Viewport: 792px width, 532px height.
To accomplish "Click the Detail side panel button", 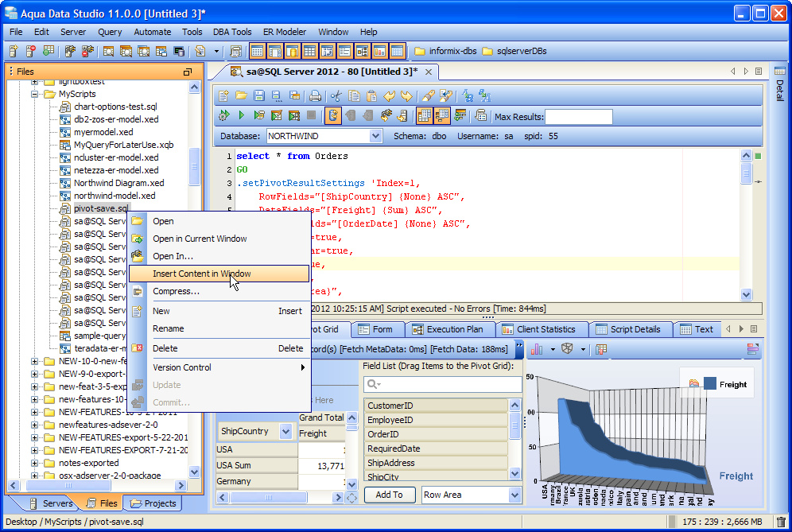I will (x=780, y=83).
